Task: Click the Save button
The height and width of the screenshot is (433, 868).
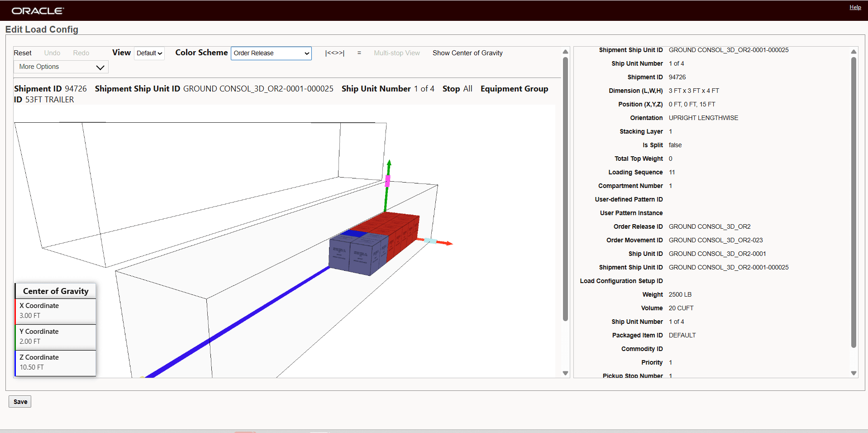Action: (x=20, y=402)
